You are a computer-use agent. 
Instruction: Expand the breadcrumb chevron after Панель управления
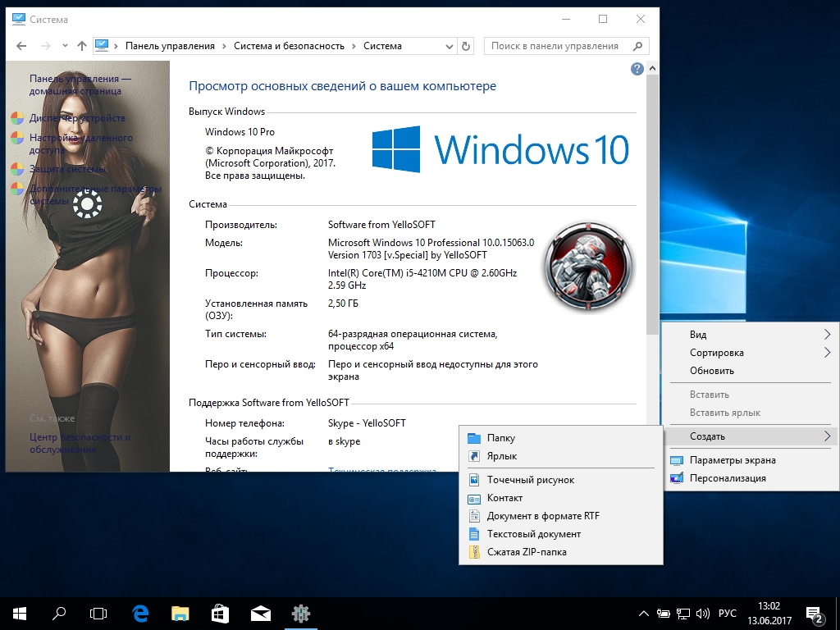tap(224, 46)
